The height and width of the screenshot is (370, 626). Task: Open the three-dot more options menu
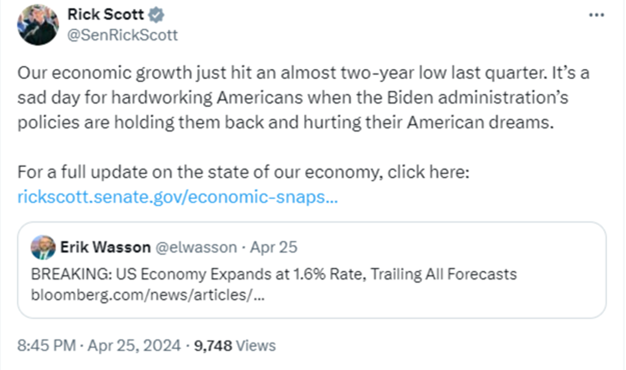click(596, 15)
